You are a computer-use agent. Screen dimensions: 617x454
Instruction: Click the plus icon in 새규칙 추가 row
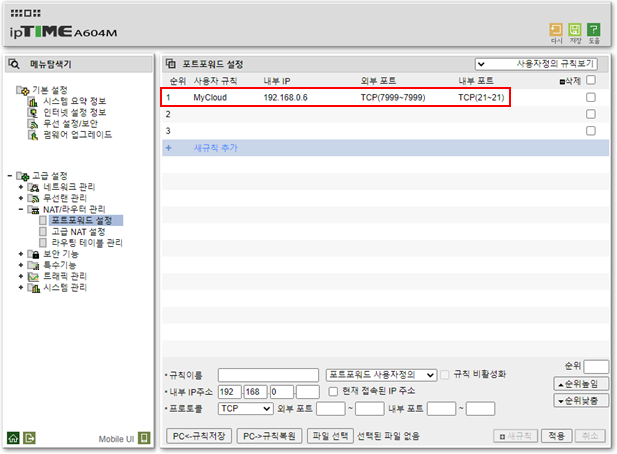click(168, 148)
